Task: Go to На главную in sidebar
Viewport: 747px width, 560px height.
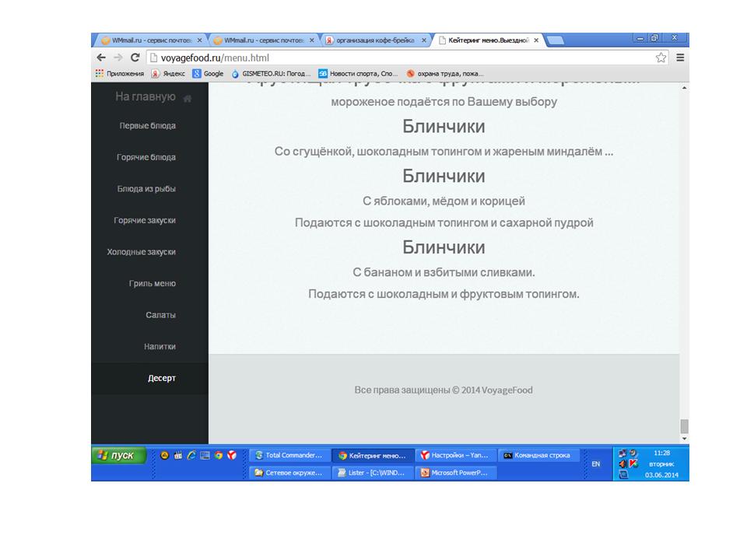Action: click(x=146, y=96)
